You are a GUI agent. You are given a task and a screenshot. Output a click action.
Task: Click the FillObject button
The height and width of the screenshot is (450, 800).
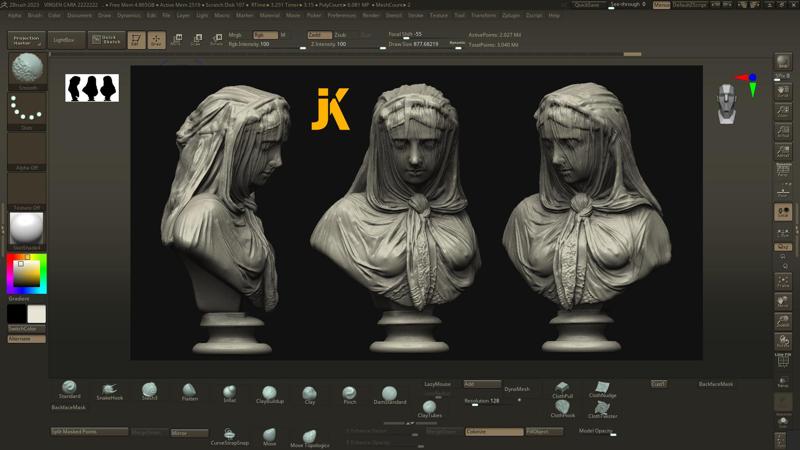click(544, 432)
